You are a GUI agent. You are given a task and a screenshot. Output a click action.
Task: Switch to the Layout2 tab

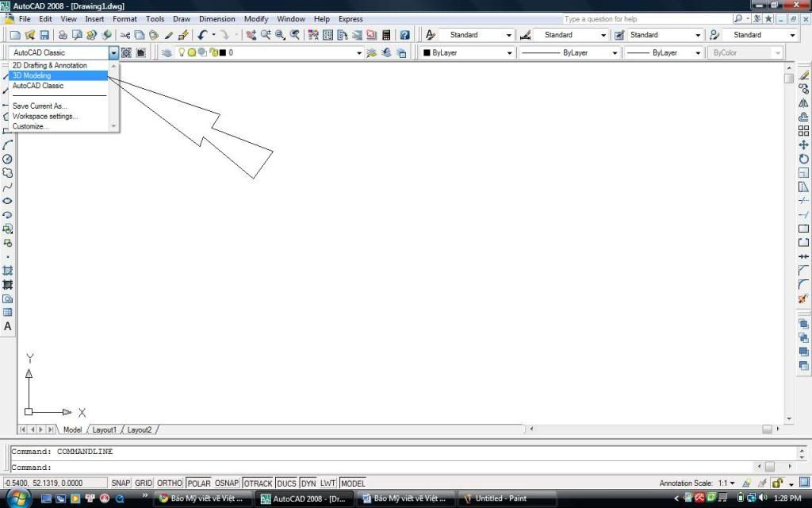coord(140,429)
